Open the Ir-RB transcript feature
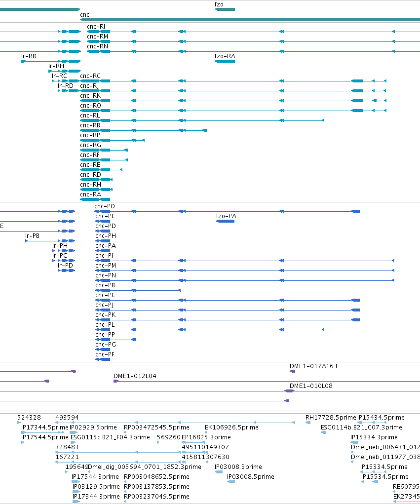Image resolution: width=420 pixels, height=504 pixels. click(29, 56)
